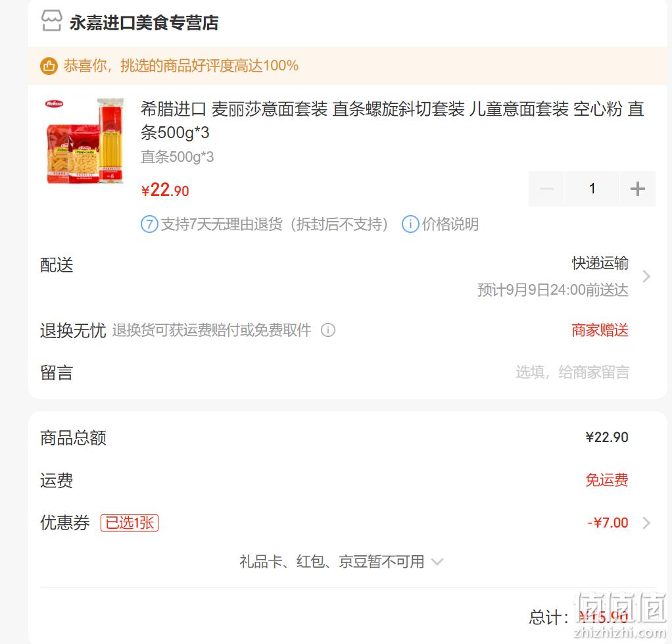This screenshot has width=672, height=644.
Task: Click the 商家赠送 red label
Action: coord(600,330)
